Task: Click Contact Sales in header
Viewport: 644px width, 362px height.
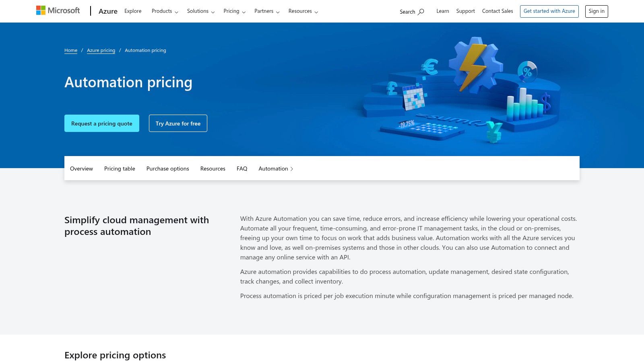Action: (497, 11)
